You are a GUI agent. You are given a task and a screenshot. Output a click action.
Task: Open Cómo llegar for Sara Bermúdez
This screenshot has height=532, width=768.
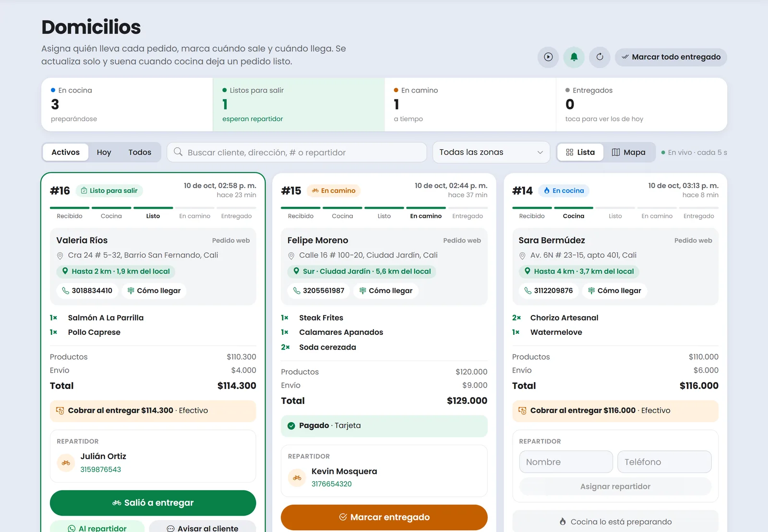[x=614, y=291]
